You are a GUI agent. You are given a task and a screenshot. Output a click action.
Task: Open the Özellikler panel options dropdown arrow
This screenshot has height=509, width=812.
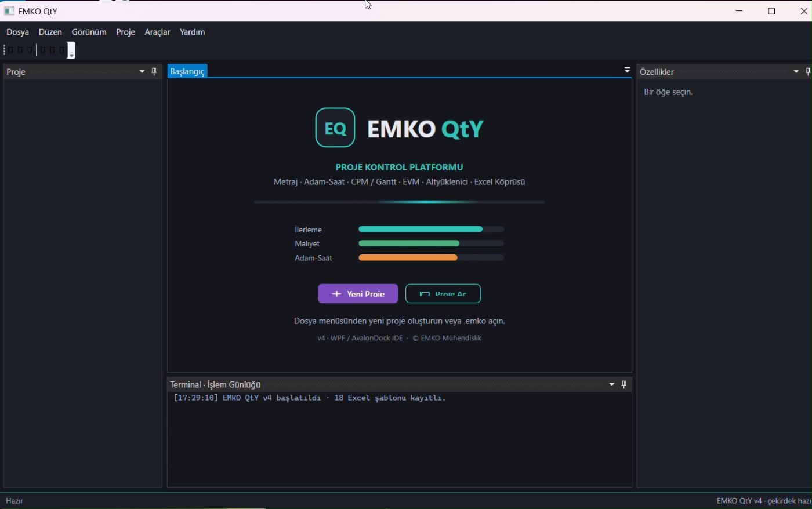[796, 71]
